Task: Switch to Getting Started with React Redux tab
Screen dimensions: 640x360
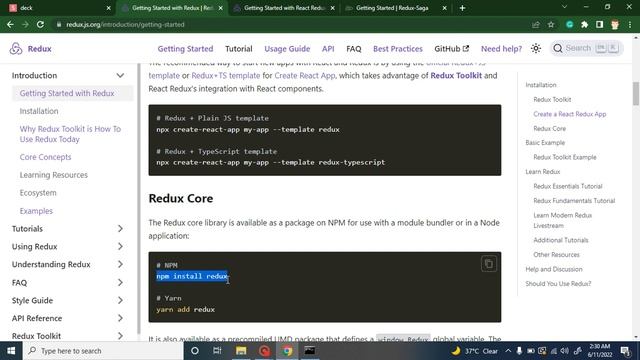Action: 284,8
